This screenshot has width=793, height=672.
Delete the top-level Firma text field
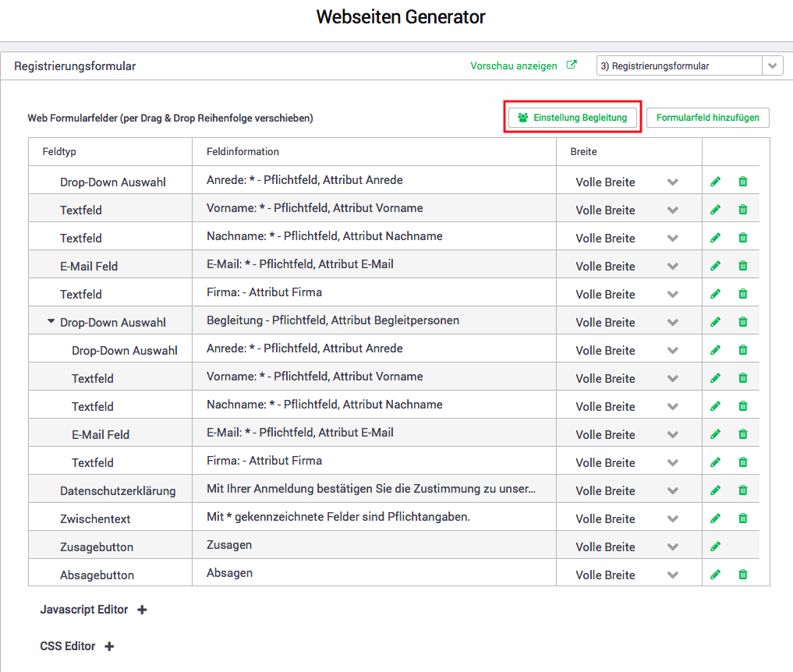tap(742, 294)
